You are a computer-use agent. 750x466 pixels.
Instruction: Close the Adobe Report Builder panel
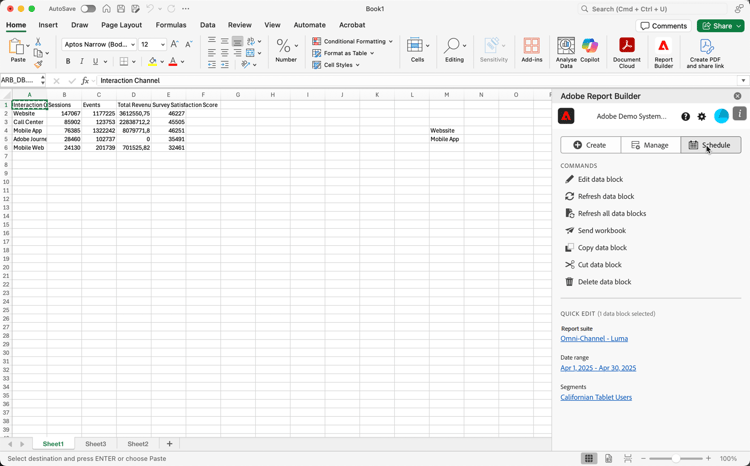[737, 96]
